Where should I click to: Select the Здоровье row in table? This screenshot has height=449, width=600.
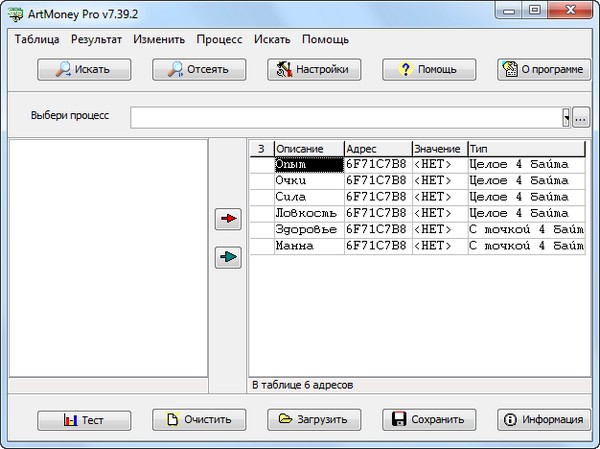pyautogui.click(x=308, y=229)
